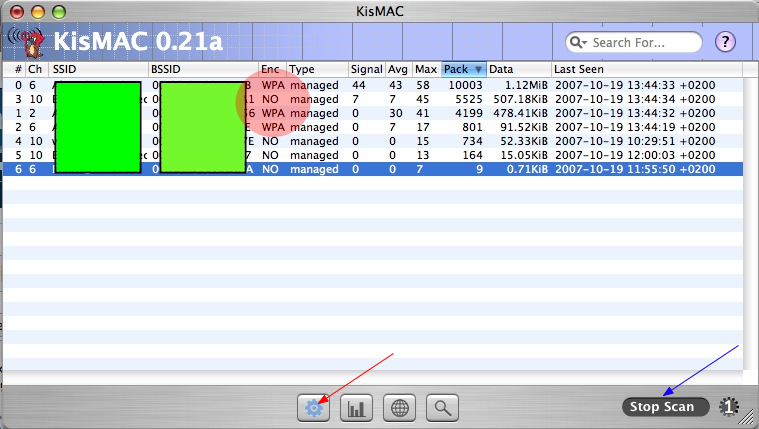This screenshot has width=759, height=429.
Task: Select the row with 5525 packets
Action: 373,99
